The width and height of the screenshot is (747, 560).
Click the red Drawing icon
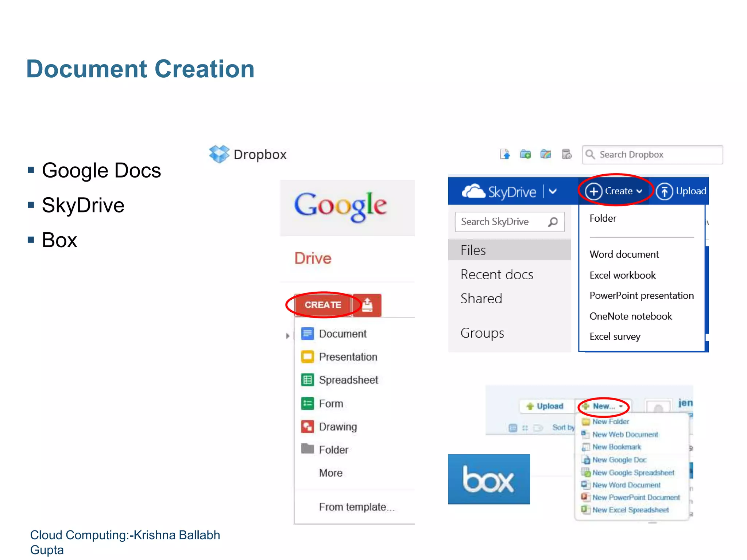point(307,427)
